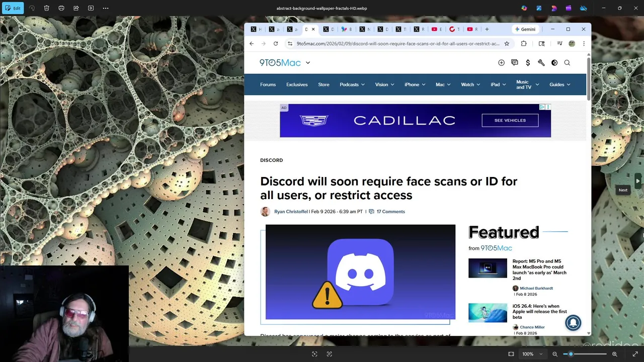The width and height of the screenshot is (644, 362).
Task: Click the OneDrive cloud icon in Photos
Action: tap(584, 8)
